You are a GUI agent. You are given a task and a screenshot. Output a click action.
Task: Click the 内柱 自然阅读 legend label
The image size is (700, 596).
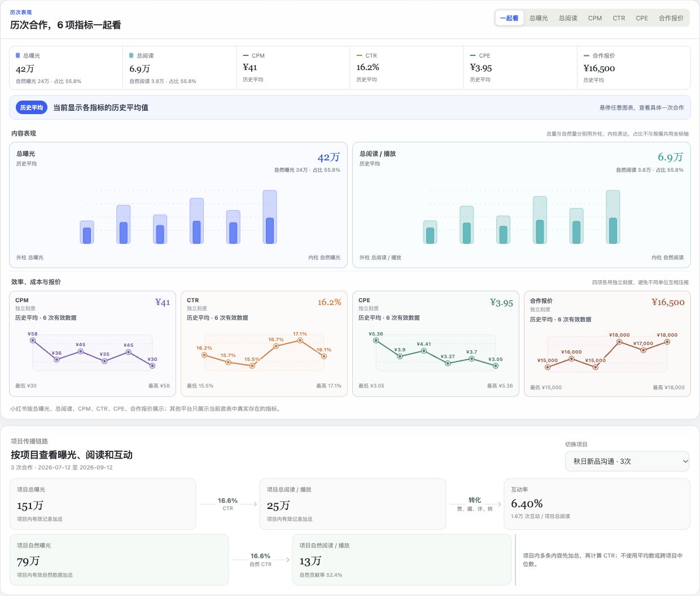click(667, 258)
